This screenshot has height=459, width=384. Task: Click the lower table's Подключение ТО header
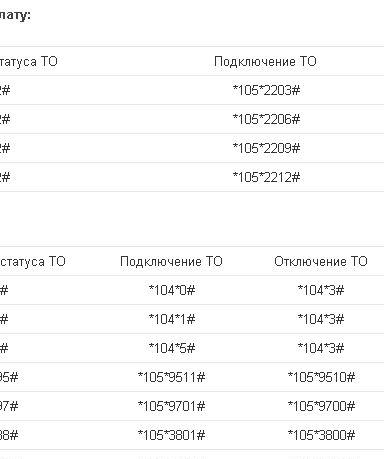tap(171, 262)
